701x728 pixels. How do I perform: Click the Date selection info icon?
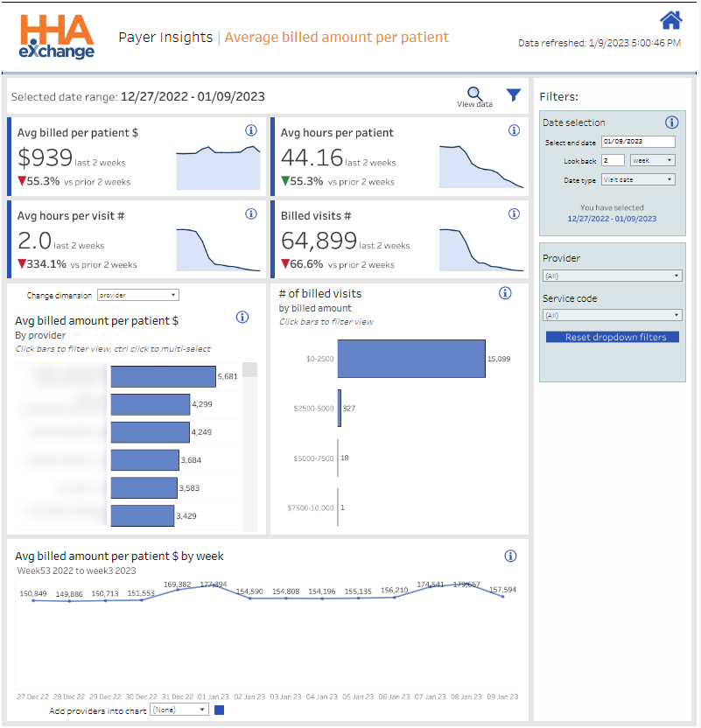pos(672,122)
